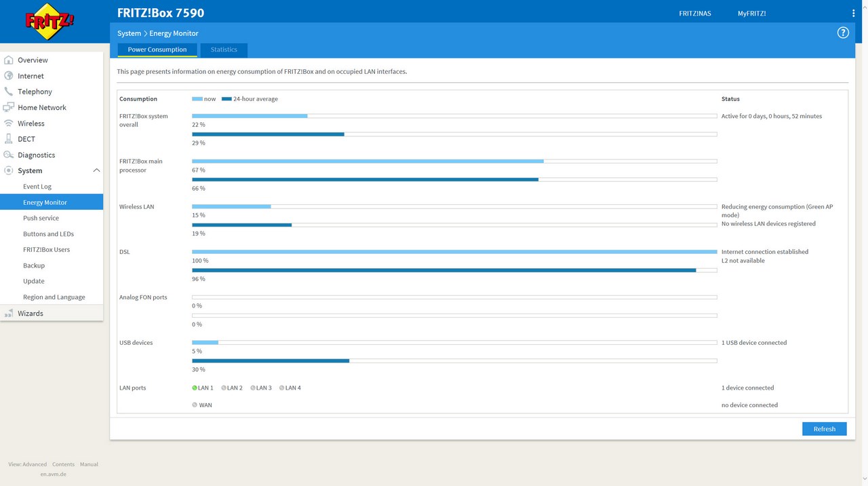Click the Wireless signal icon
This screenshot has height=486, width=868.
pyautogui.click(x=9, y=123)
